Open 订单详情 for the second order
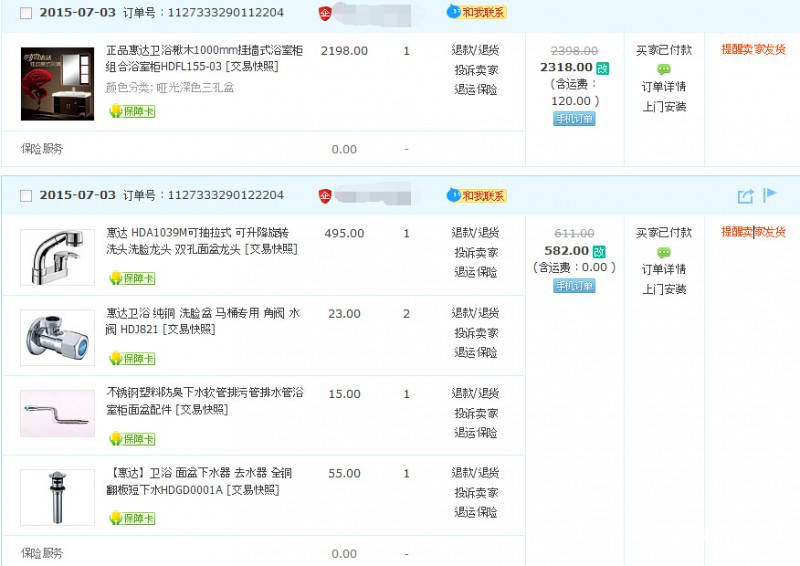The width and height of the screenshot is (800, 566). pos(663,270)
